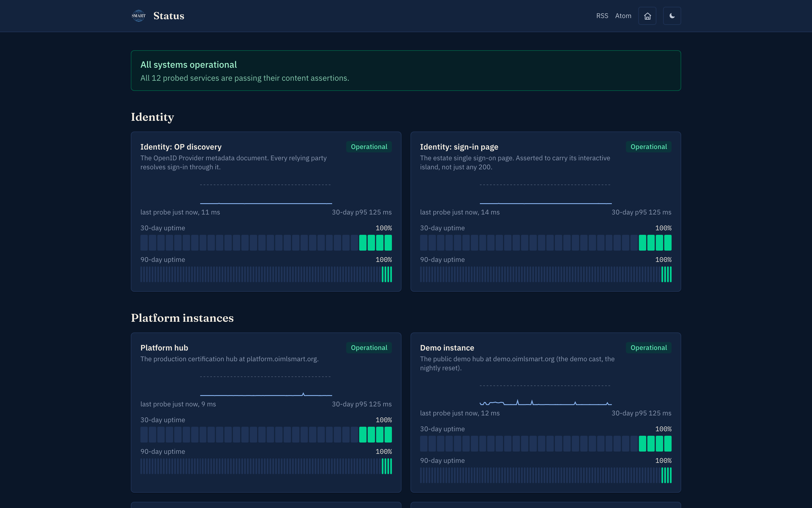Toggle dark mode with the moon icon
This screenshot has width=812, height=508.
[672, 16]
